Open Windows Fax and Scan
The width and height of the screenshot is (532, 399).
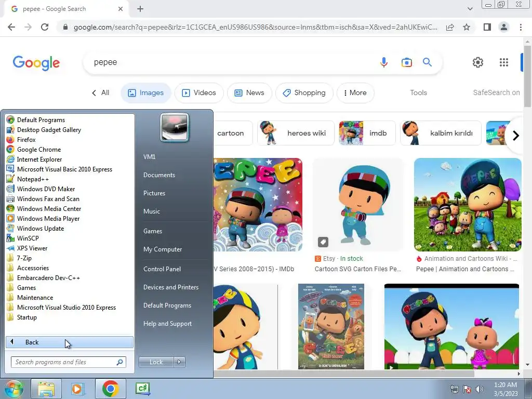[43, 198]
